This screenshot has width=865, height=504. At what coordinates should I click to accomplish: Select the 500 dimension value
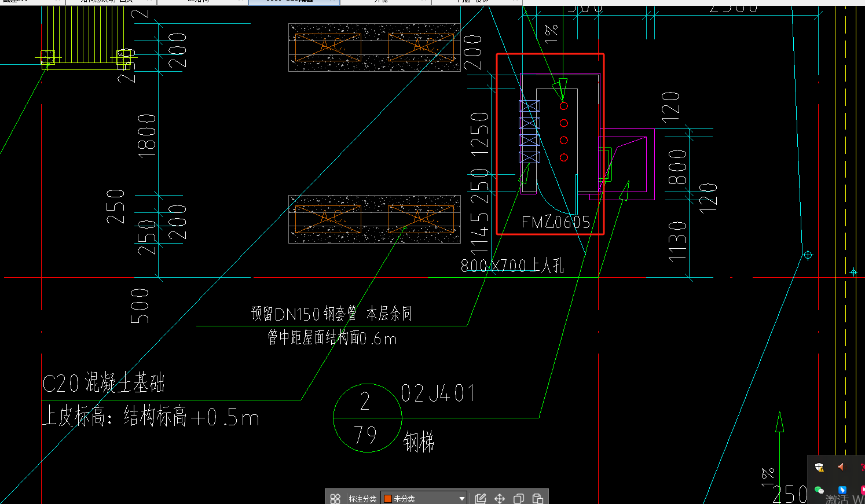coord(140,306)
